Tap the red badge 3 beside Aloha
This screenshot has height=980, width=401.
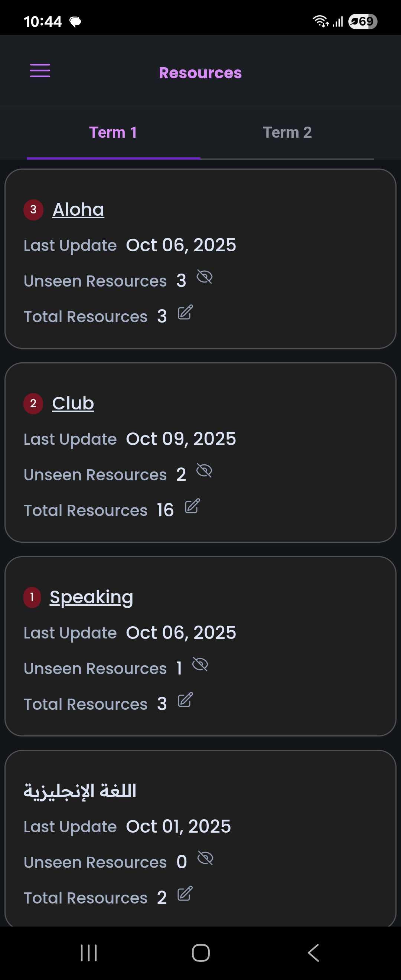33,210
